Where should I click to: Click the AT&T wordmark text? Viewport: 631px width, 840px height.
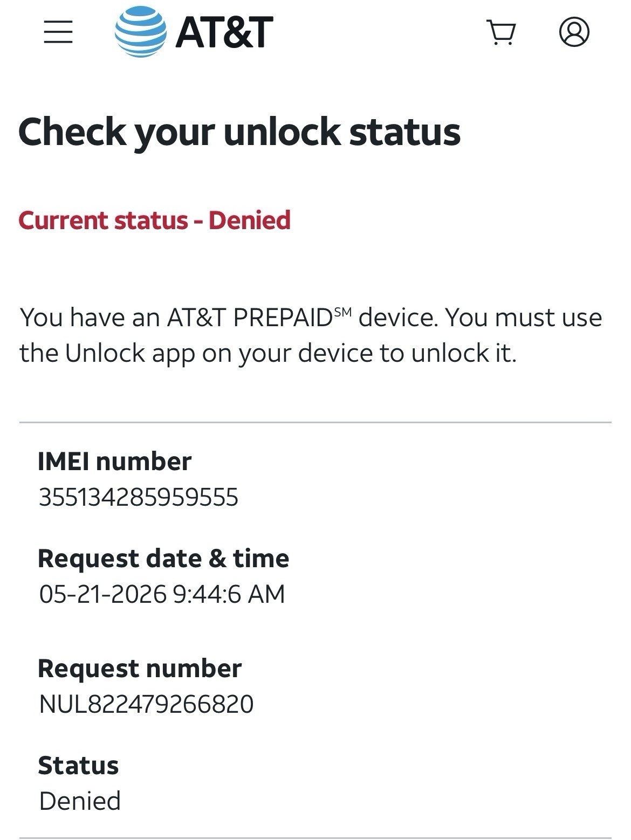tap(224, 32)
